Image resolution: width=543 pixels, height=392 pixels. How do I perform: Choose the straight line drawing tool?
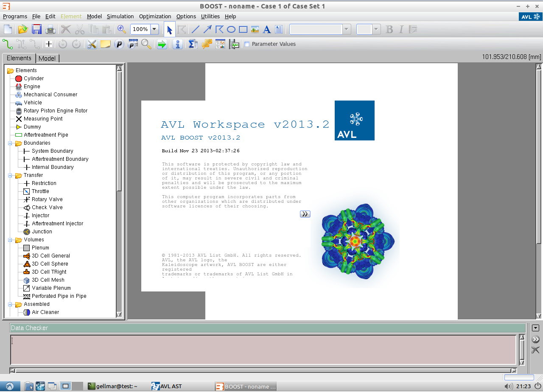point(196,29)
